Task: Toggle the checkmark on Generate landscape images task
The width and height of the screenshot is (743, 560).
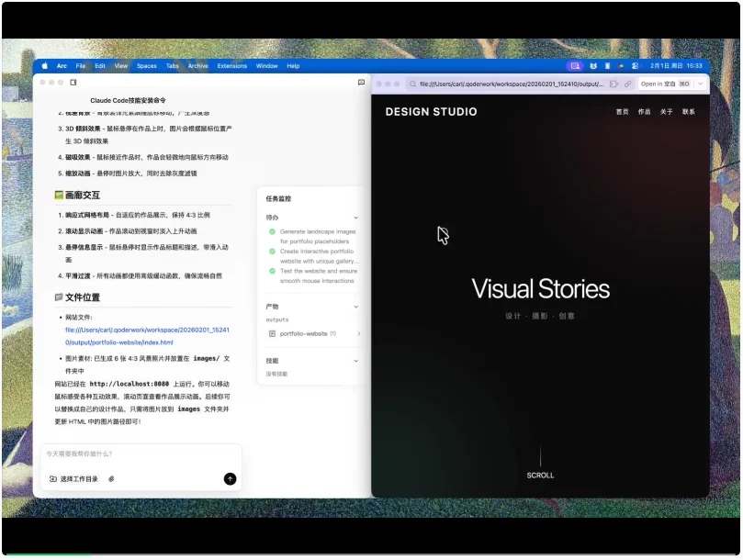Action: (x=271, y=232)
